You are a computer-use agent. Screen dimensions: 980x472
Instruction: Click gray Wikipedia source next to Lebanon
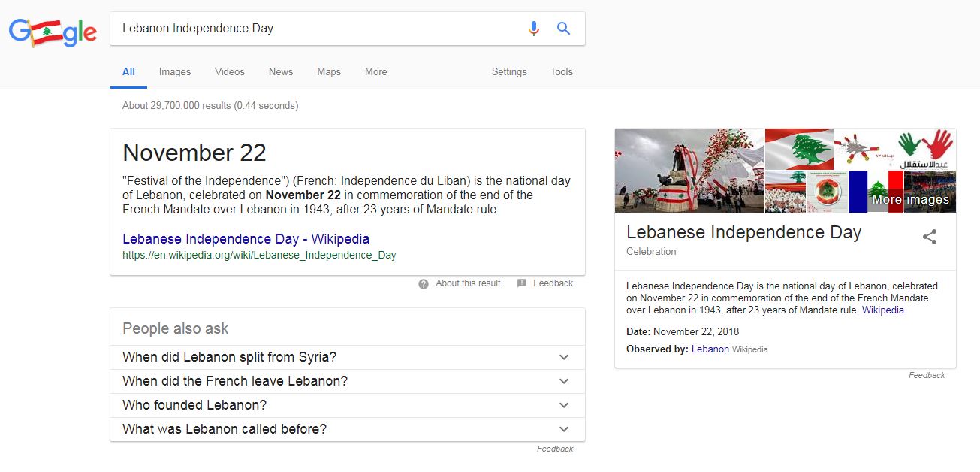click(x=750, y=349)
